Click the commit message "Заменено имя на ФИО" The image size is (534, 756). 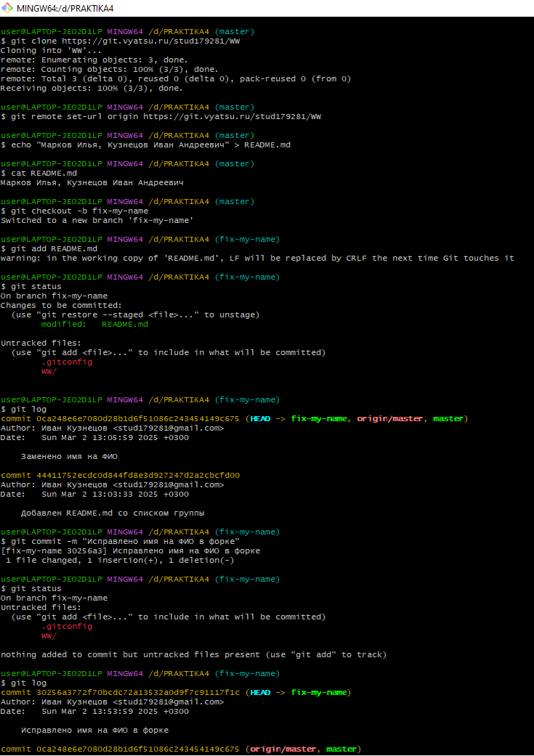click(69, 456)
